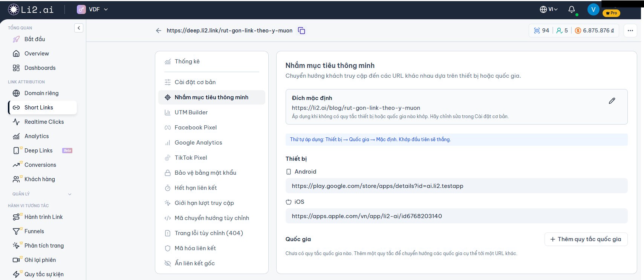Switch to Cài đặt cơ bản tab

point(212,82)
